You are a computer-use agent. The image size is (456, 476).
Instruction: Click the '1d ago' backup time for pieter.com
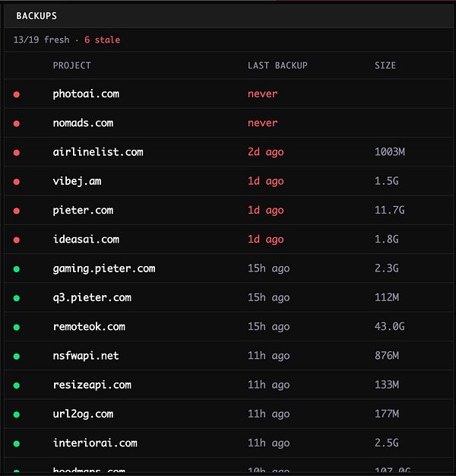click(266, 211)
